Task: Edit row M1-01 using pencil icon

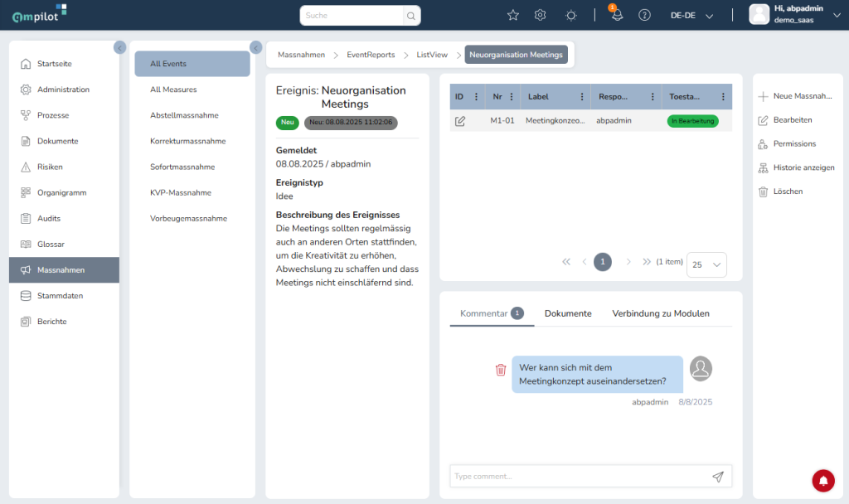Action: coord(460,121)
